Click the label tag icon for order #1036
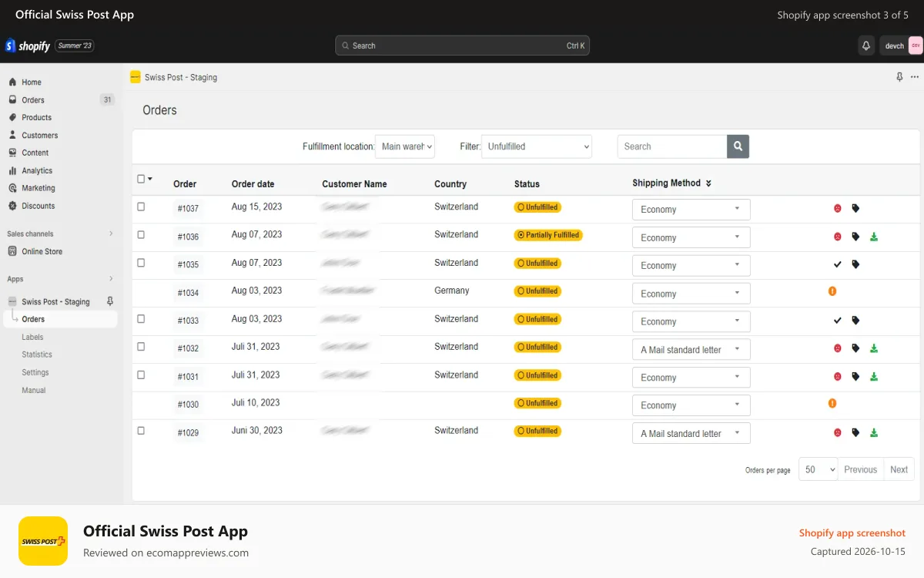Screen dimensions: 924x578 pyautogui.click(x=855, y=237)
